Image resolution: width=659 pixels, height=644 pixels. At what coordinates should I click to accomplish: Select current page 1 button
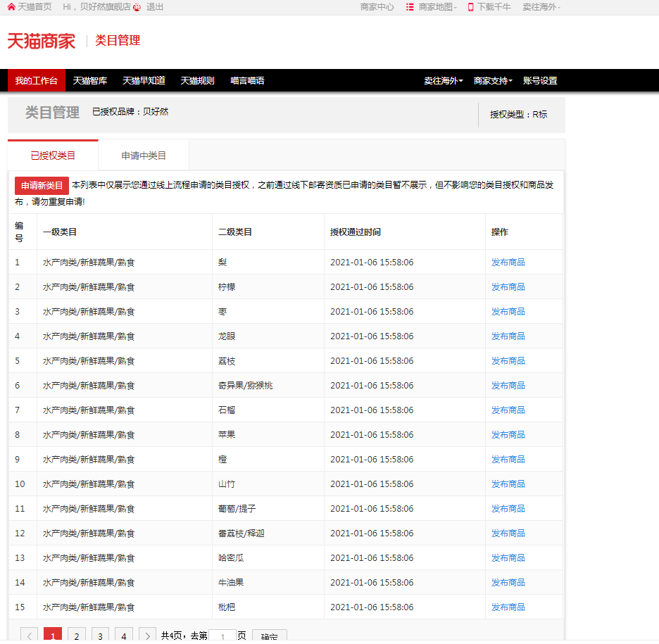click(x=53, y=636)
